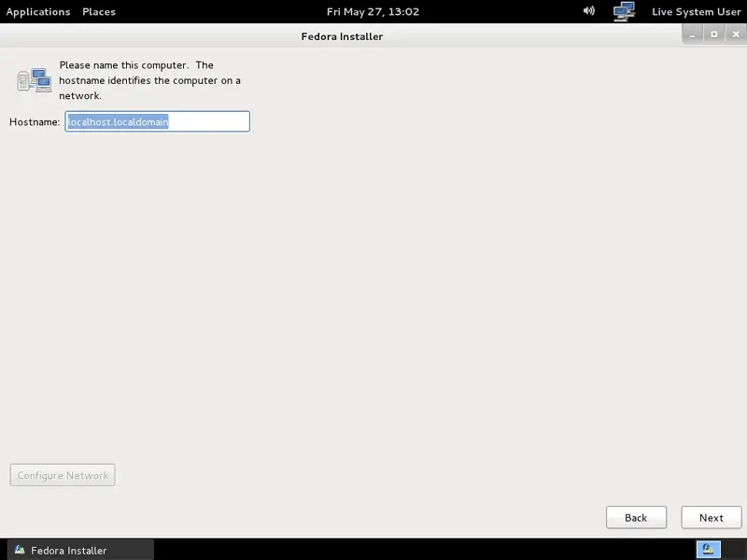Click the Fedora Installer title text
747x560 pixels.
[342, 36]
